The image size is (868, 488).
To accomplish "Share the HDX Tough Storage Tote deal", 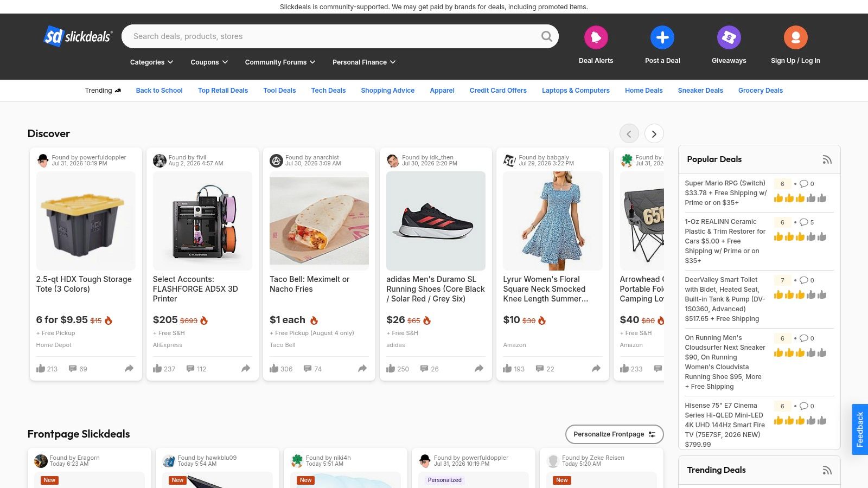I will 129,369.
